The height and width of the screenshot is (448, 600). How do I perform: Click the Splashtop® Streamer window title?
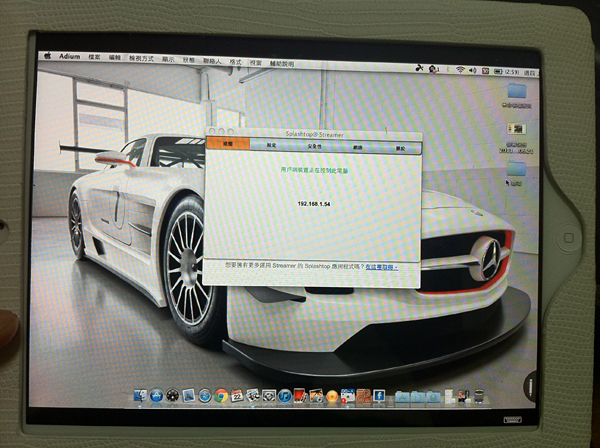click(315, 134)
